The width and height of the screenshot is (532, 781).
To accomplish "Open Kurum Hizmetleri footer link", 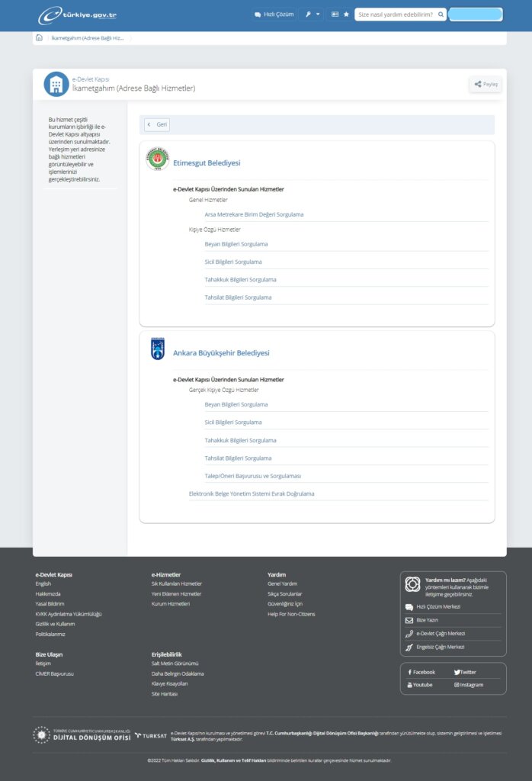I will pos(171,604).
